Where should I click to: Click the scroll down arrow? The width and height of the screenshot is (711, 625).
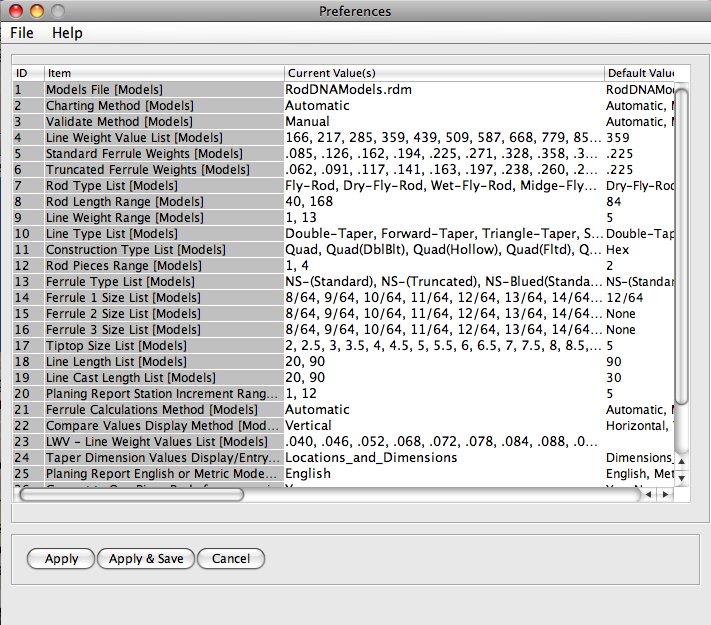682,478
